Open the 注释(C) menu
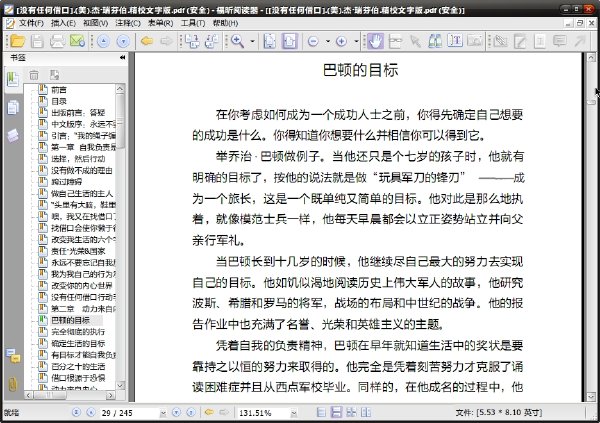Image resolution: width=600 pixels, height=423 pixels. point(128,23)
